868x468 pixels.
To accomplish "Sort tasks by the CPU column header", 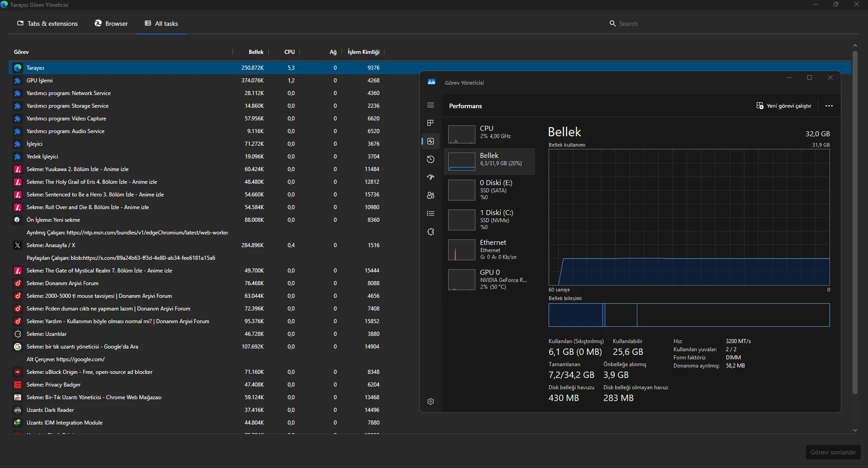I will click(289, 52).
